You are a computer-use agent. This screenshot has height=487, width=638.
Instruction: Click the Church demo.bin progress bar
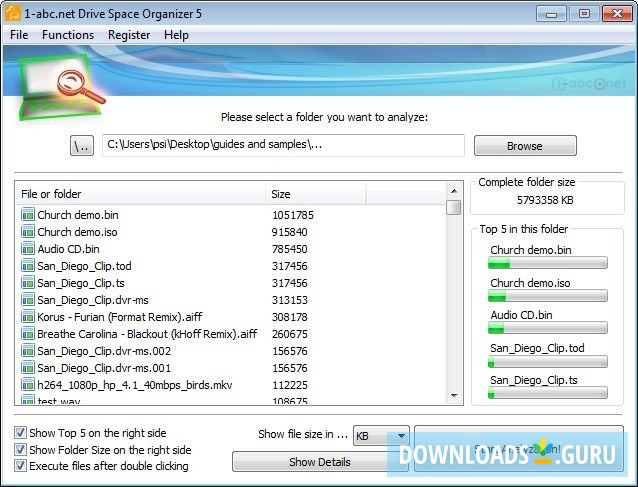(548, 263)
